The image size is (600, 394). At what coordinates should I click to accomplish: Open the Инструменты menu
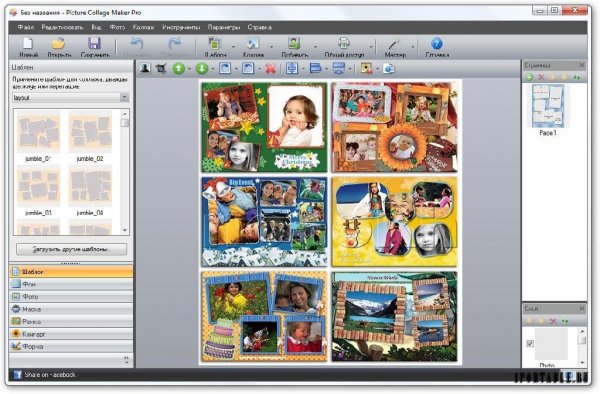pyautogui.click(x=181, y=27)
